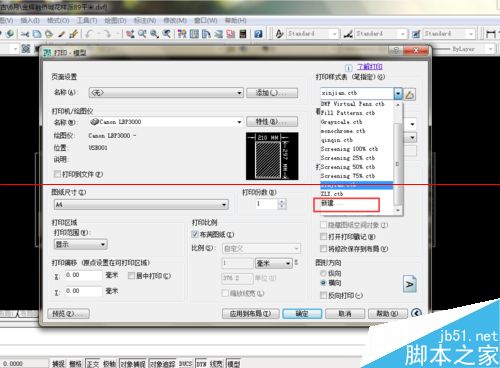Screen dimensions: 500x368
Task: Open the 了解打印 help link
Action: pos(370,67)
